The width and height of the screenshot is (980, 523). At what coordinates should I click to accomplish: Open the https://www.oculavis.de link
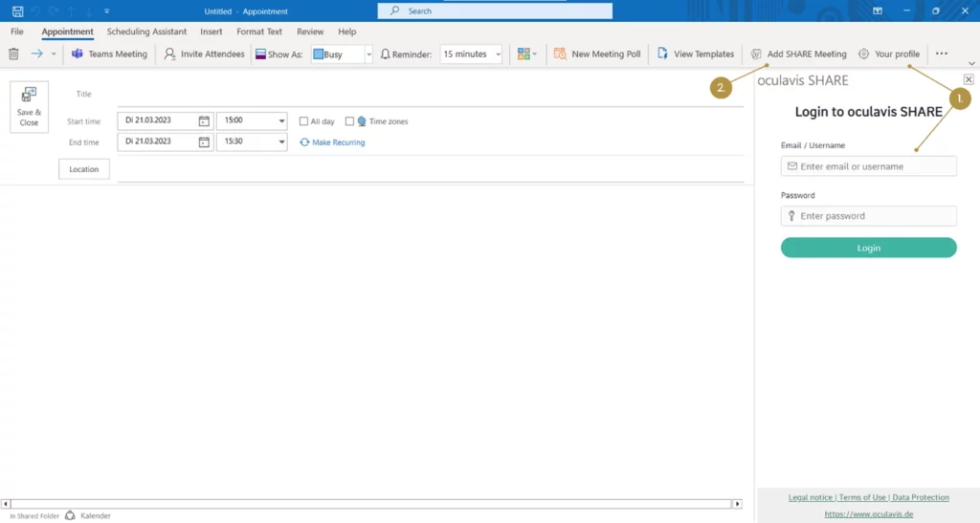point(869,514)
